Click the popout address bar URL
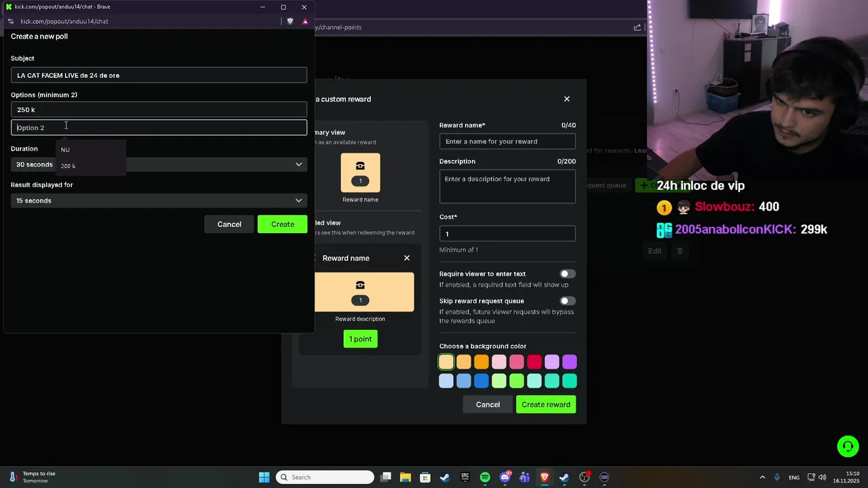 click(x=64, y=21)
